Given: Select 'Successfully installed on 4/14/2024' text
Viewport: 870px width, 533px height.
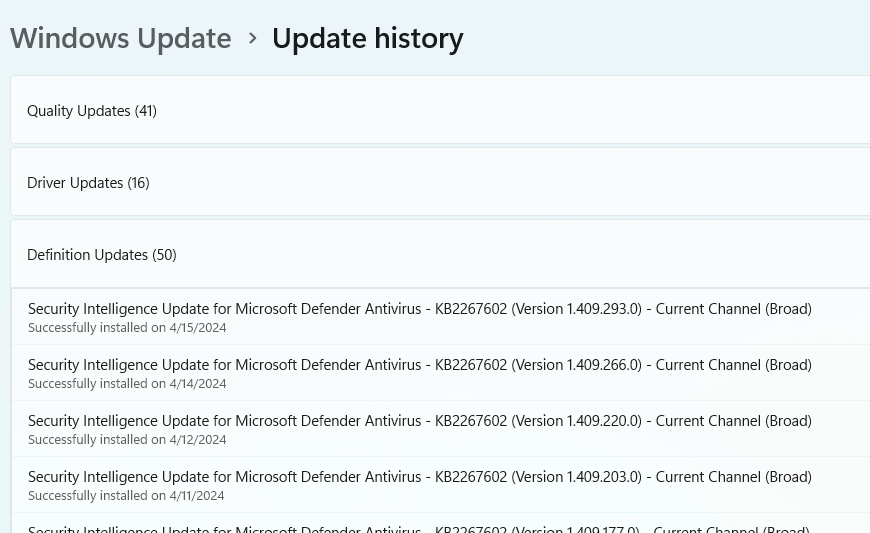Looking at the screenshot, I should (127, 384).
